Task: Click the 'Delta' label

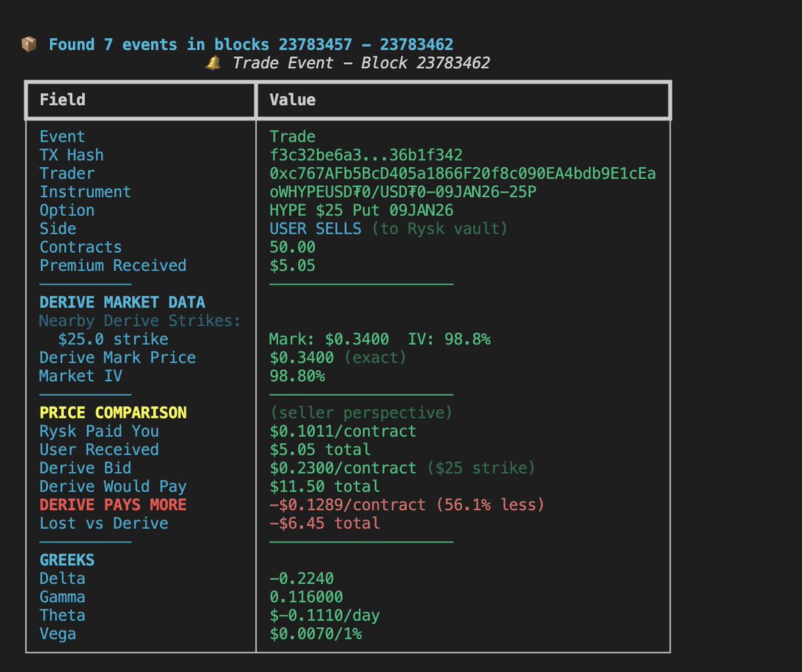Action: click(x=62, y=578)
